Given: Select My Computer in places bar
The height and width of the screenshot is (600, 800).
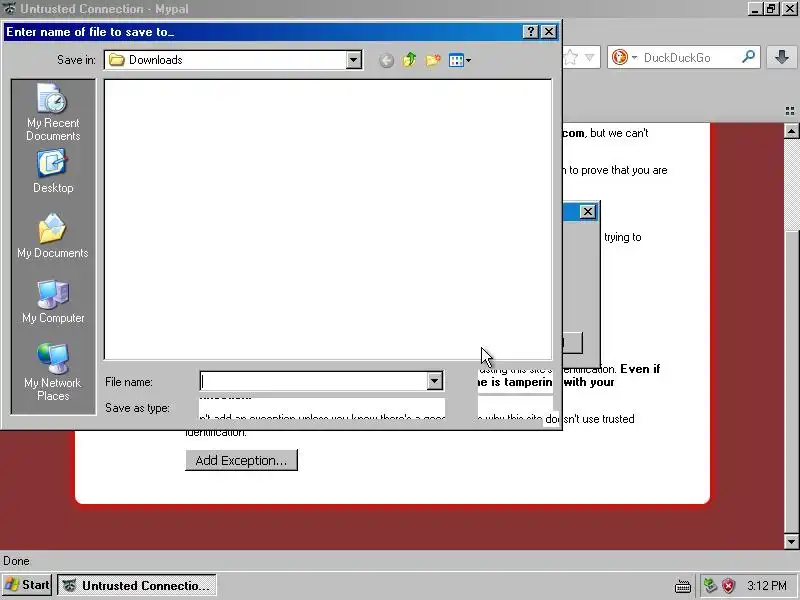Looking at the screenshot, I should point(53,302).
